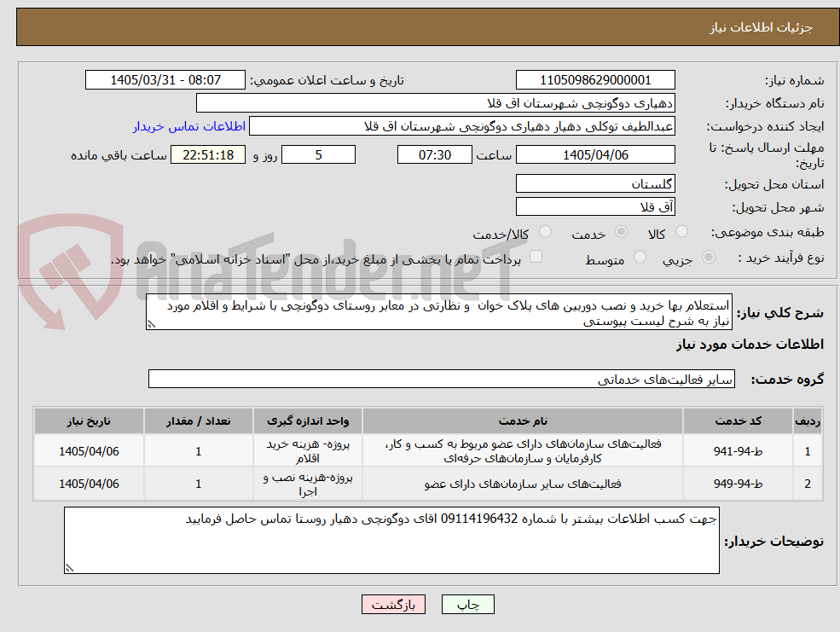Select the کالا/خدمت radio button
The width and height of the screenshot is (840, 632).
click(x=545, y=231)
